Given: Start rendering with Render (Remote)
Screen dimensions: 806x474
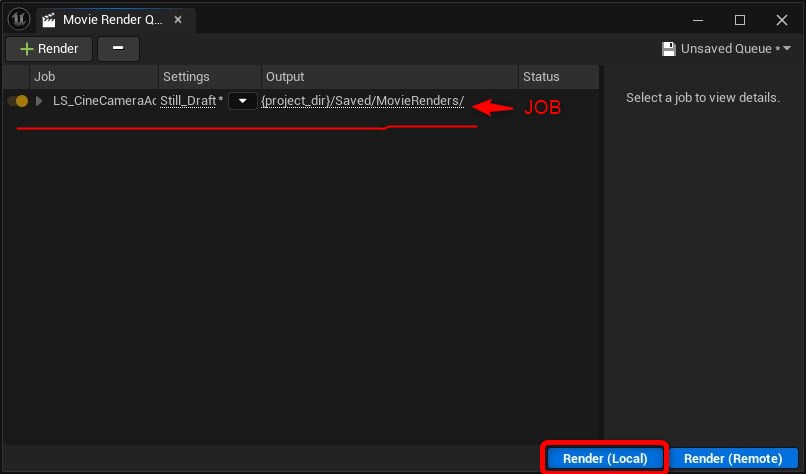Looking at the screenshot, I should [733, 458].
